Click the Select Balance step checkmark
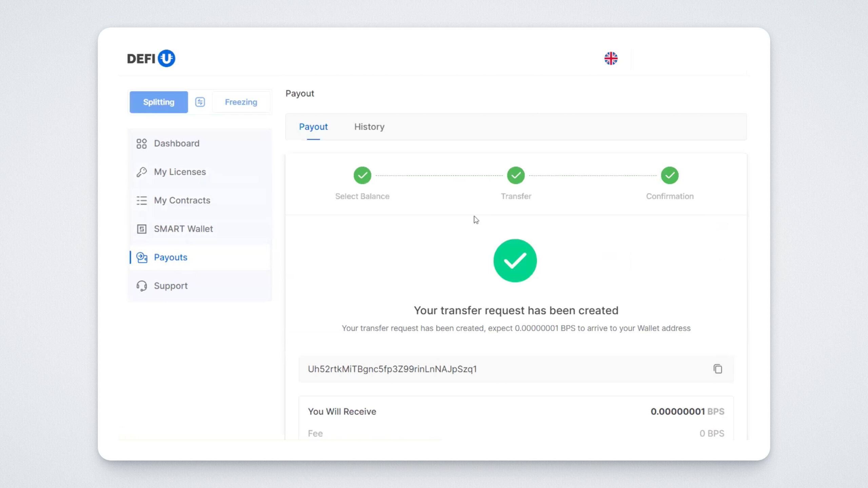The width and height of the screenshot is (868, 488). [362, 176]
